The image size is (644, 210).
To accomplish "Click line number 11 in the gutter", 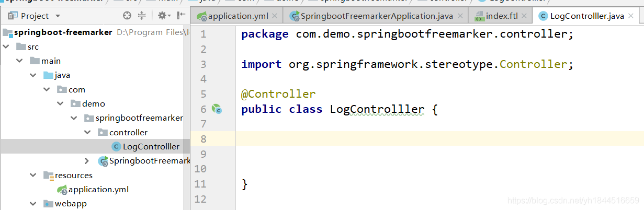I will pyautogui.click(x=201, y=184).
